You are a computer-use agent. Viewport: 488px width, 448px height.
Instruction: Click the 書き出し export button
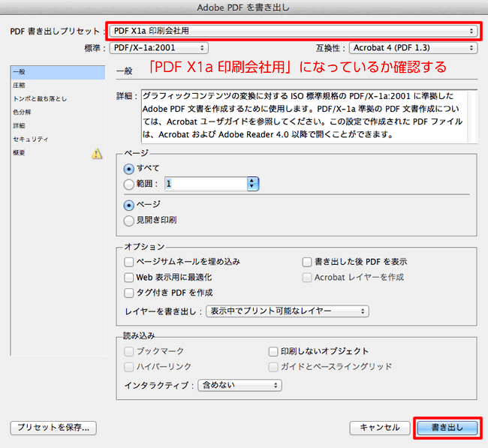(x=447, y=428)
